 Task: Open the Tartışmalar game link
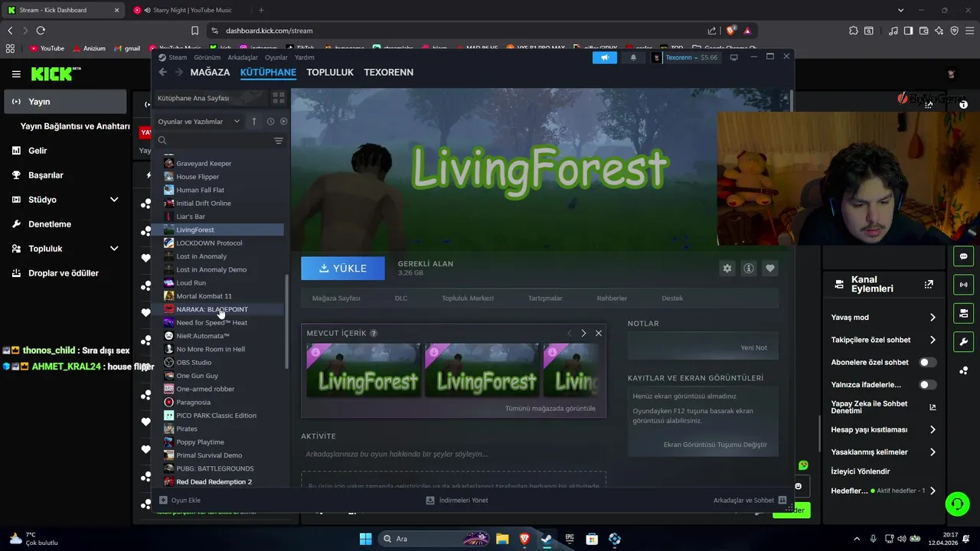coord(545,298)
